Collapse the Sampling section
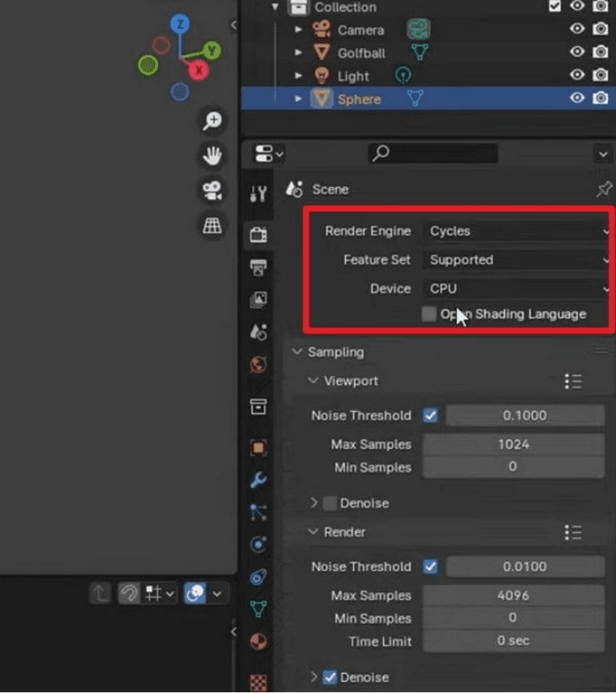616x693 pixels. tap(297, 352)
